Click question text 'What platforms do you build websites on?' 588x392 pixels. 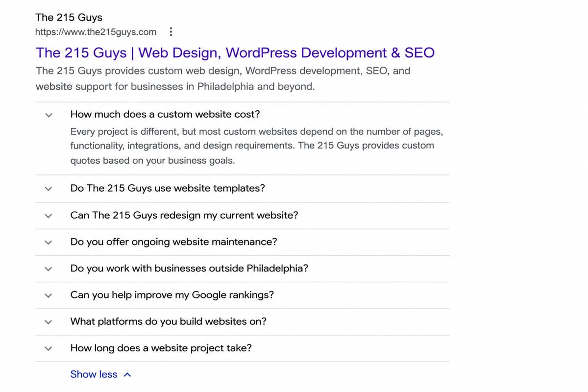click(x=169, y=321)
